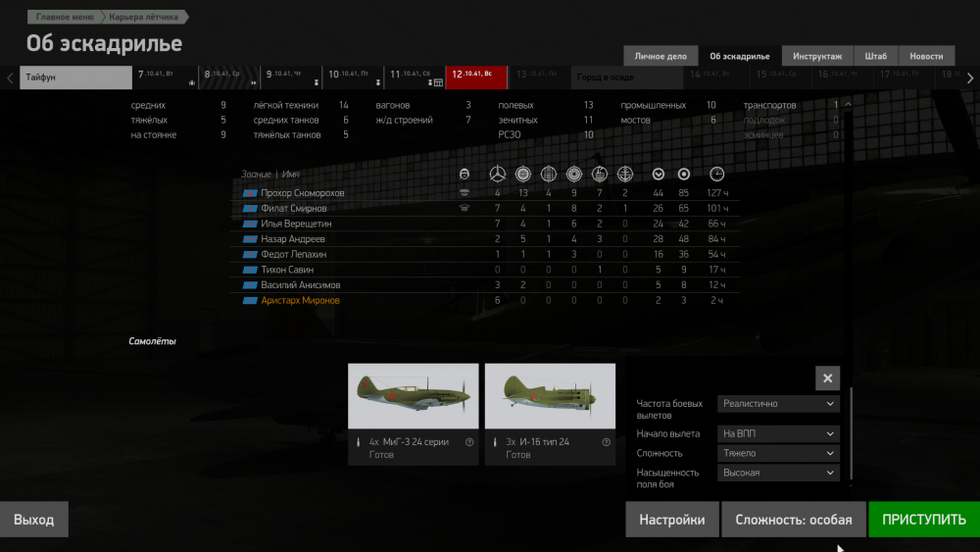Click the rank insignia of Прохор Скоморохов

click(x=250, y=193)
